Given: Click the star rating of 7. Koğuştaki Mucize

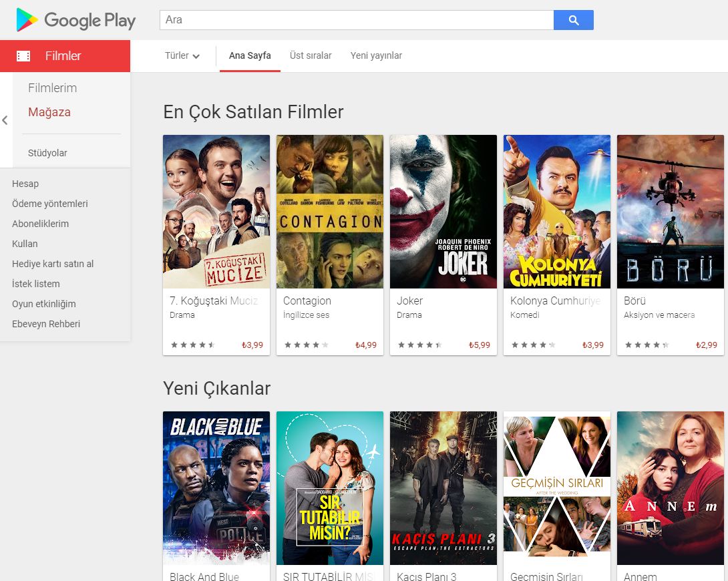Looking at the screenshot, I should click(x=193, y=345).
